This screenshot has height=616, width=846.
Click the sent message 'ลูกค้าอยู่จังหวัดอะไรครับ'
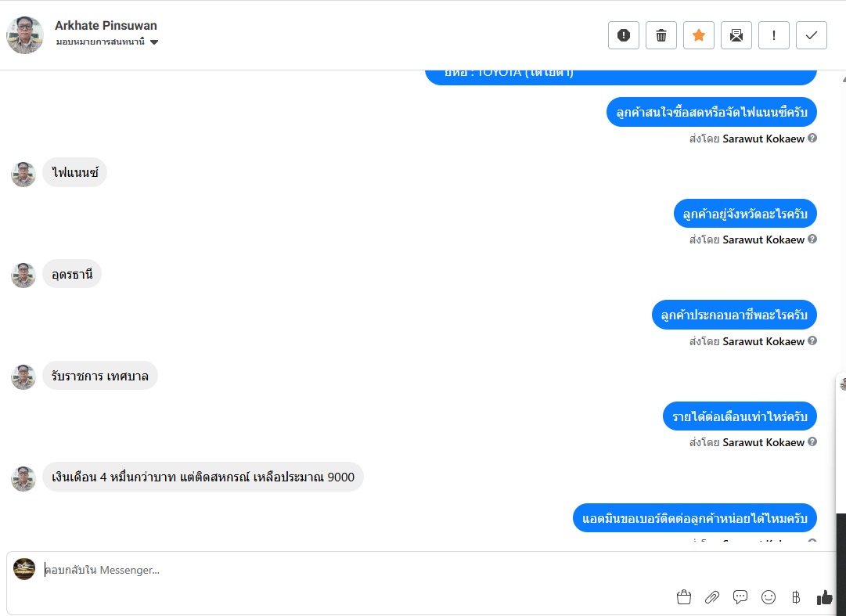coord(744,214)
